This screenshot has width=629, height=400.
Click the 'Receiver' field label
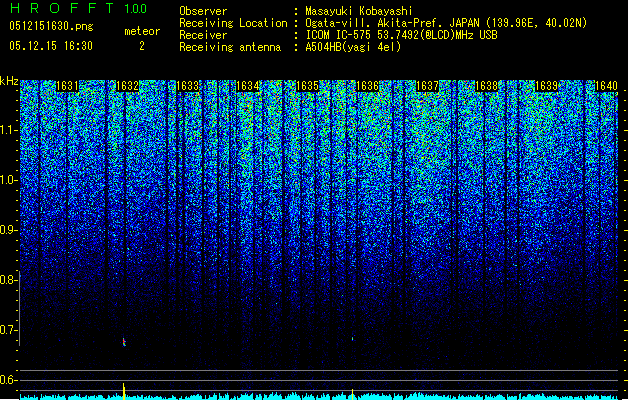click(x=203, y=35)
